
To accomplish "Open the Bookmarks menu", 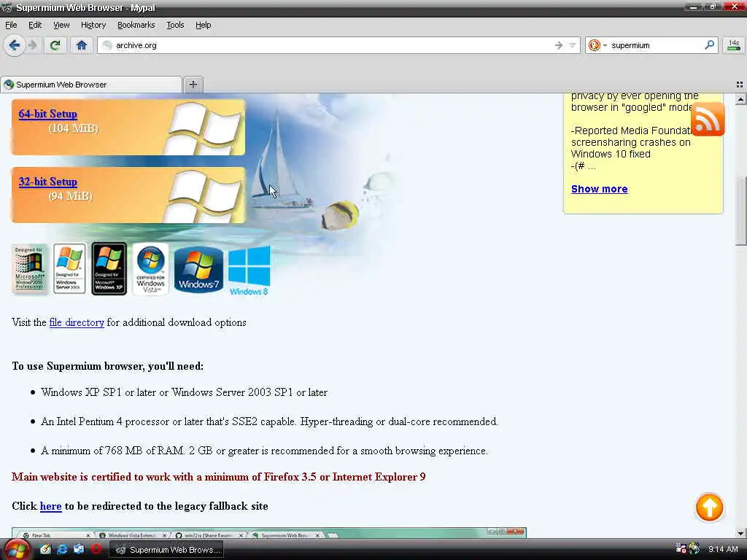I will (x=136, y=25).
